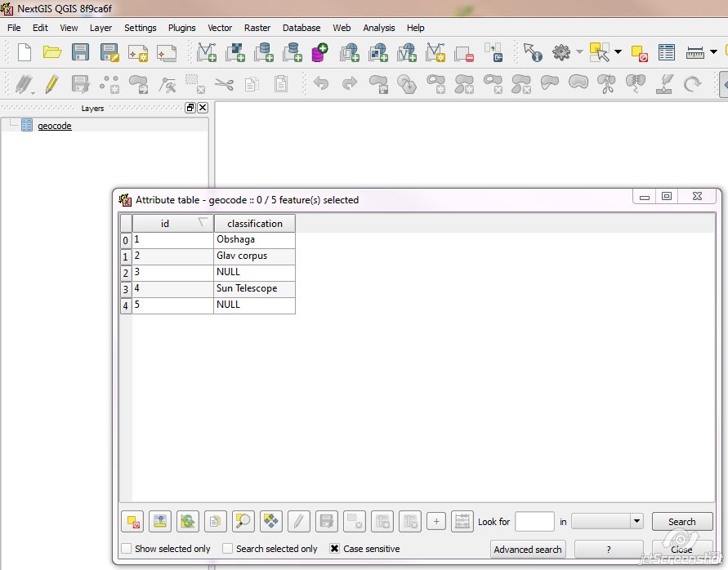The image size is (728, 570).
Task: Open the Analysis menu
Action: click(x=379, y=28)
